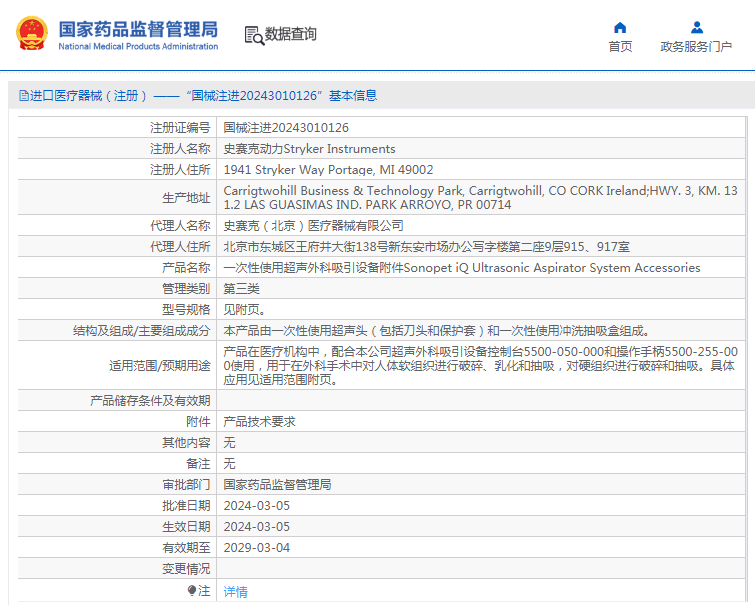Click the 首页 text link
Viewport: 755px width, 605px height.
(x=620, y=46)
